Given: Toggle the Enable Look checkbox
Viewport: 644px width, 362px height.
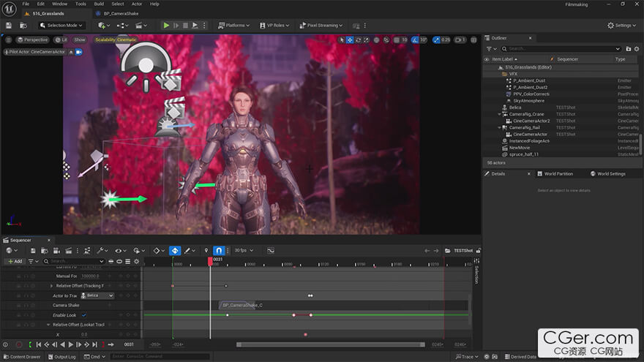Looking at the screenshot, I should point(83,315).
